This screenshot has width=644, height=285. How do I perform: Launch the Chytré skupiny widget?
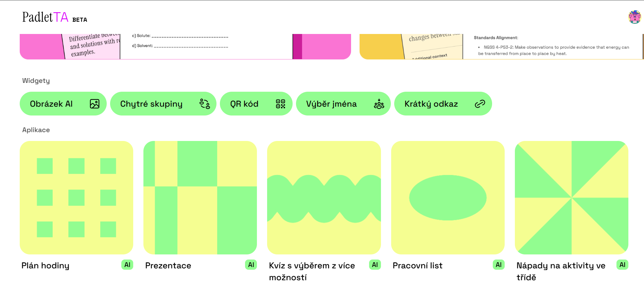click(x=152, y=104)
